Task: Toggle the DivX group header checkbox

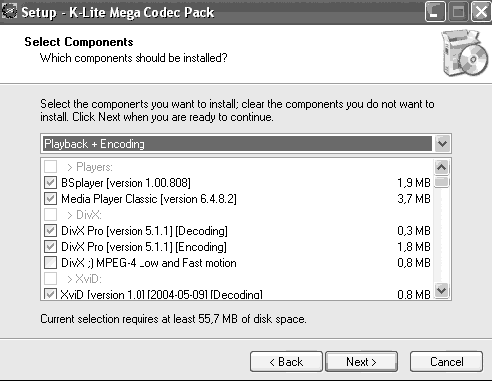Action: [50, 215]
